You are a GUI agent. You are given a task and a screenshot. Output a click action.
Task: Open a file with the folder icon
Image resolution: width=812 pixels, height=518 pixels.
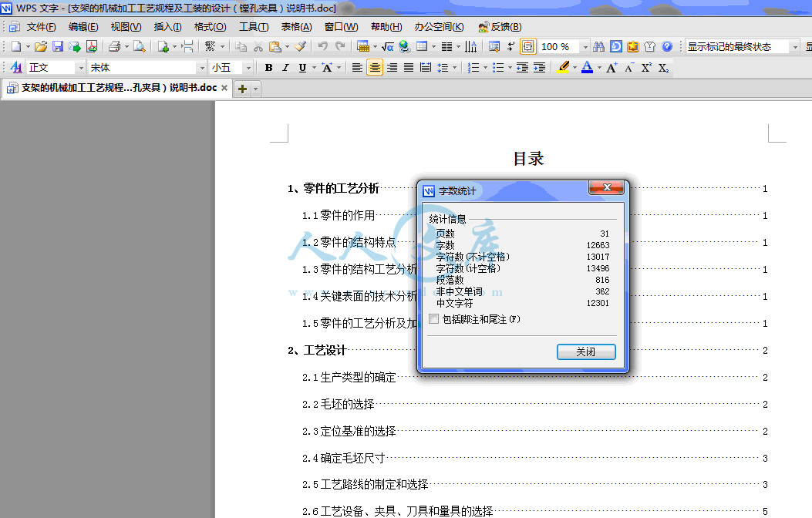click(40, 46)
